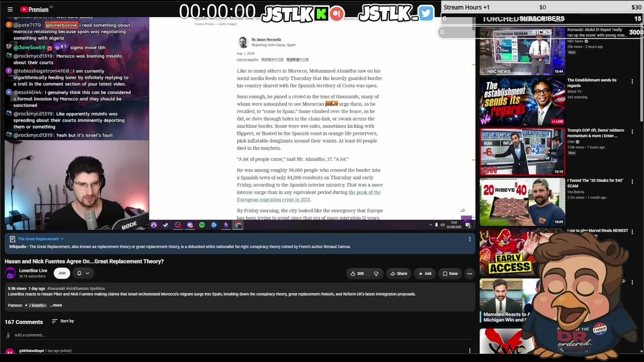Open Steam from the taskbar in the video
The image size is (644, 362).
click(x=166, y=225)
